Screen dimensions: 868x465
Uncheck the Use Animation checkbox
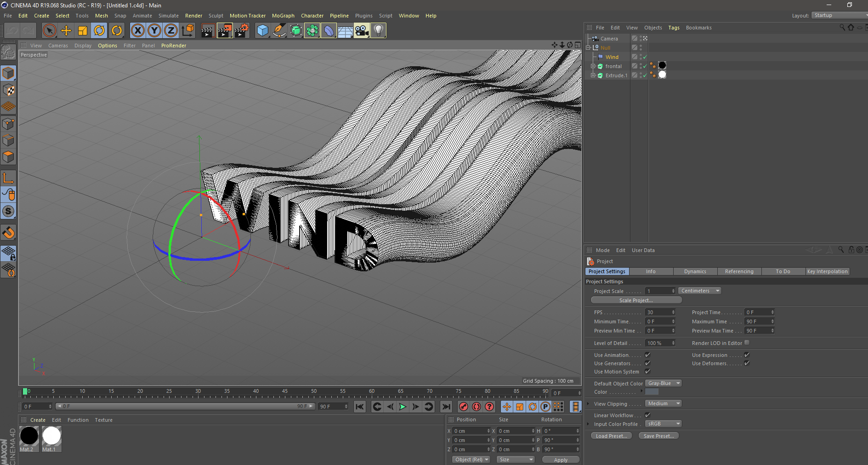click(x=647, y=355)
